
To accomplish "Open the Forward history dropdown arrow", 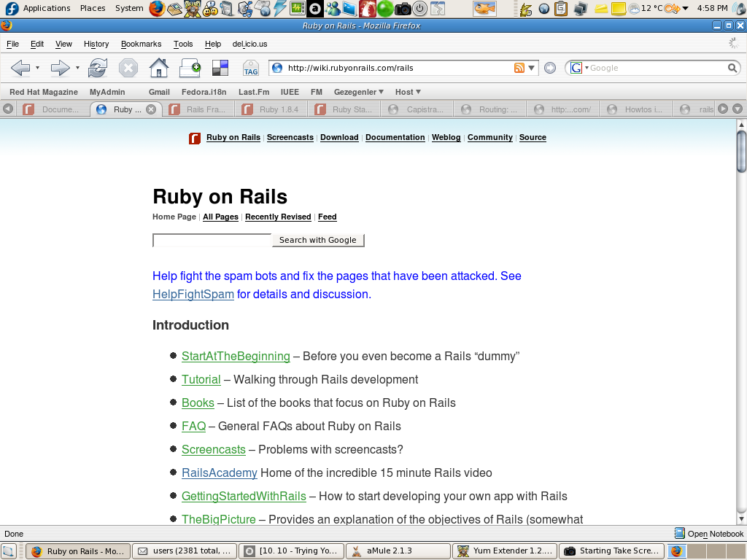I will [x=77, y=68].
